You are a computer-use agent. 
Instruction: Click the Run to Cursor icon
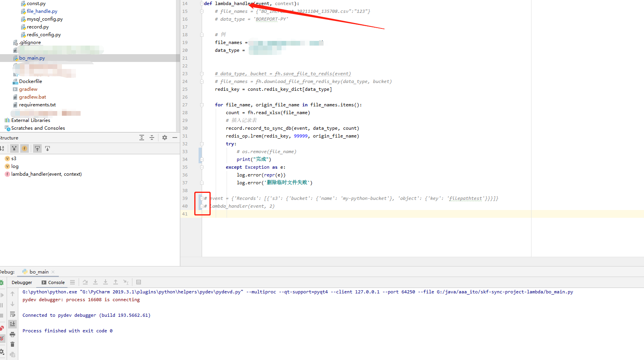click(126, 282)
